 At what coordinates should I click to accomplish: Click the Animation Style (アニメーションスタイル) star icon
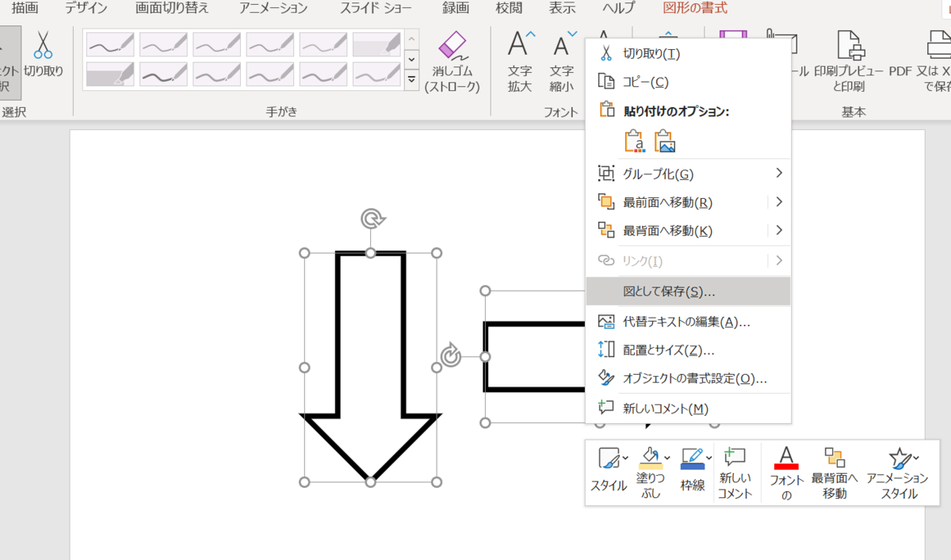[898, 459]
